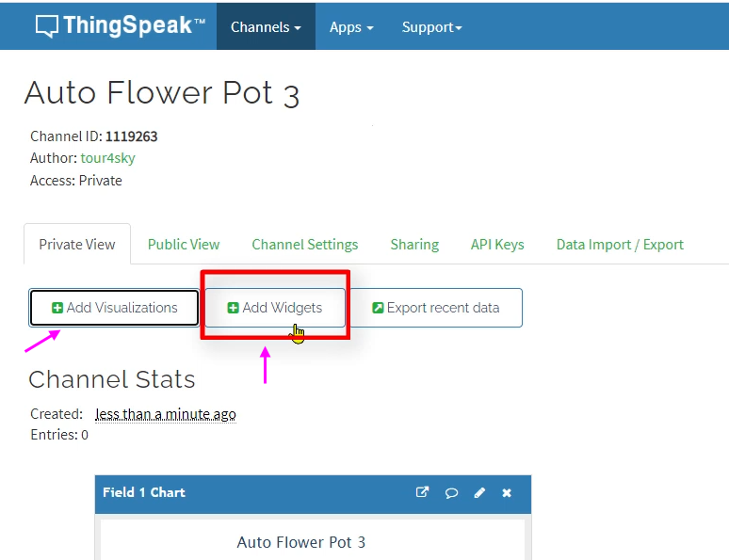Click the Channel ID 1119263 text

tap(94, 136)
